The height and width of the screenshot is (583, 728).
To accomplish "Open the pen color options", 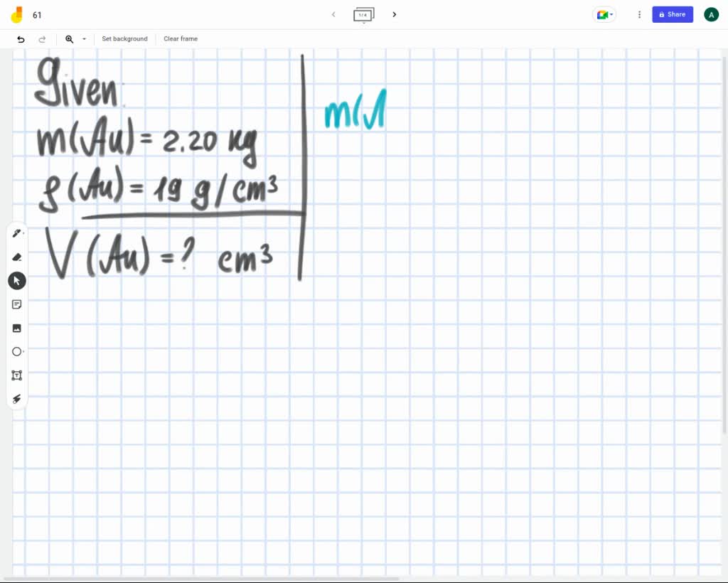I will (23, 235).
